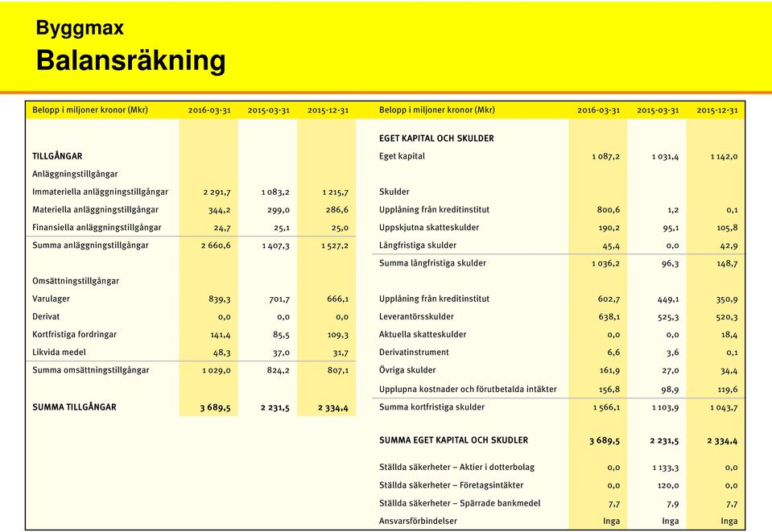
Task: Click the 'Balansräkning' slide title
Action: (x=131, y=60)
